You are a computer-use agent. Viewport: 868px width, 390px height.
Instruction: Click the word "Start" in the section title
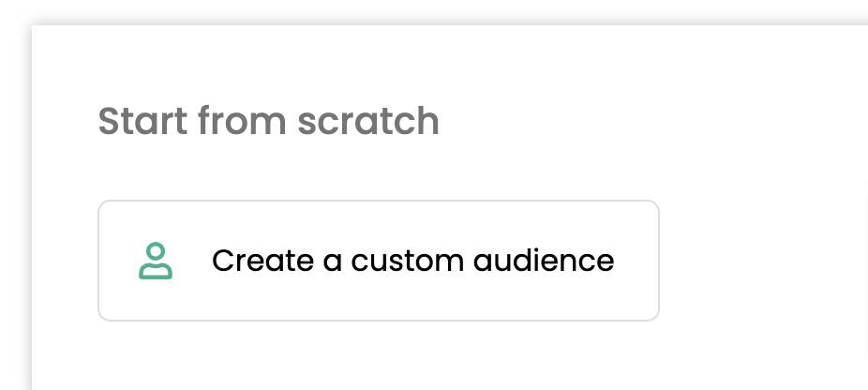tap(142, 121)
